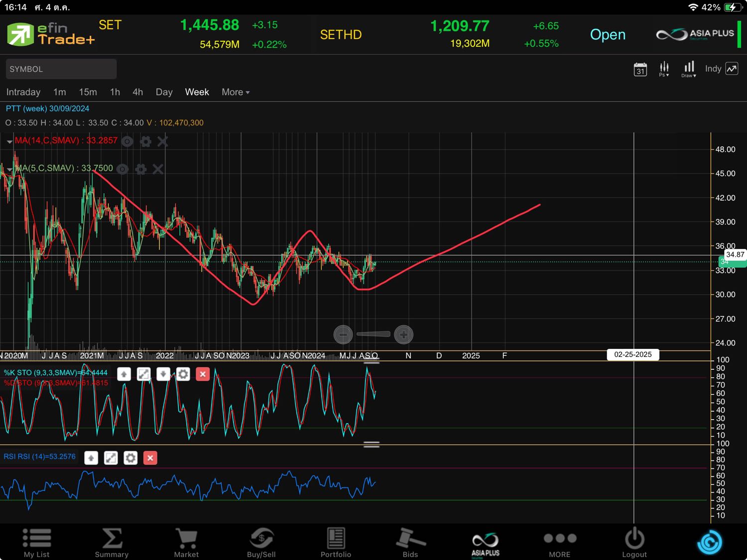Select the 15m timeframe tab

coord(88,92)
